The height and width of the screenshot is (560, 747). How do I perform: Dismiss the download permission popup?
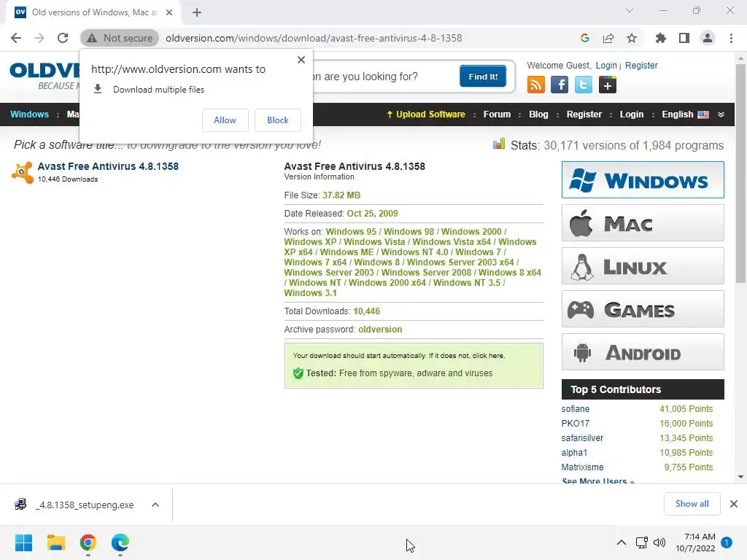tap(301, 60)
